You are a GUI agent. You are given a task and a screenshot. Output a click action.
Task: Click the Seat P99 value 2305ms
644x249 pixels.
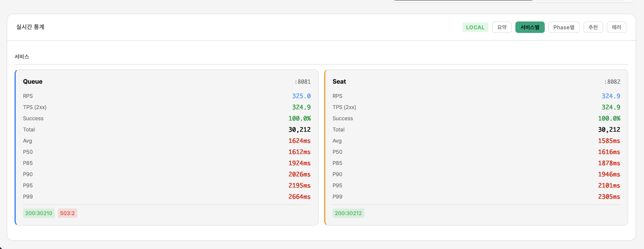[609, 197]
